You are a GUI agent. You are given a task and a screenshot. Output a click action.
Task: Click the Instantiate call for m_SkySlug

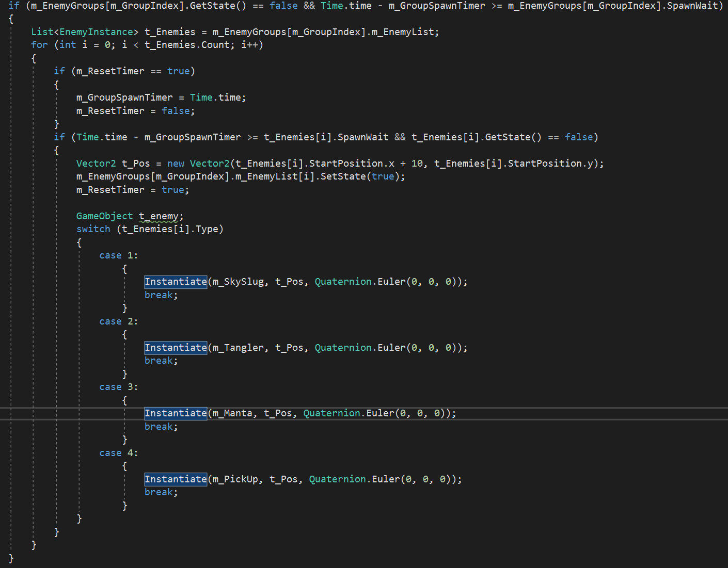point(176,282)
